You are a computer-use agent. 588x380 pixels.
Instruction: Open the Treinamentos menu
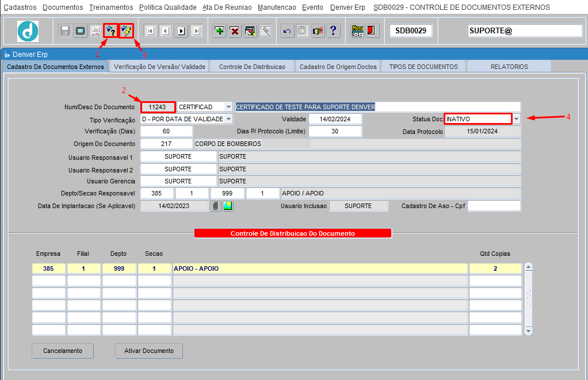pos(111,7)
